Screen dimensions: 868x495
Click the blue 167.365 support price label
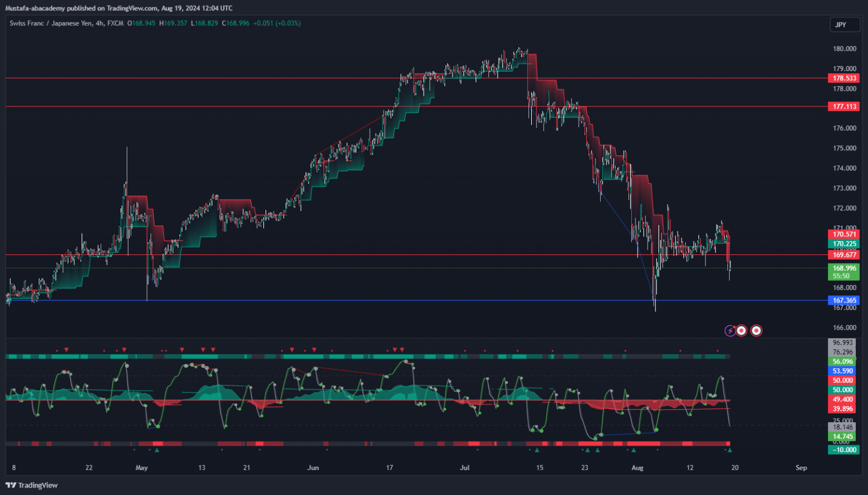[844, 301]
